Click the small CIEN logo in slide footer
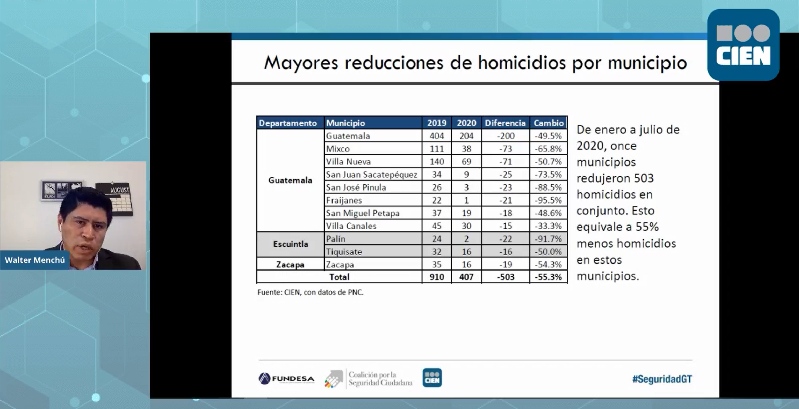 (x=432, y=378)
